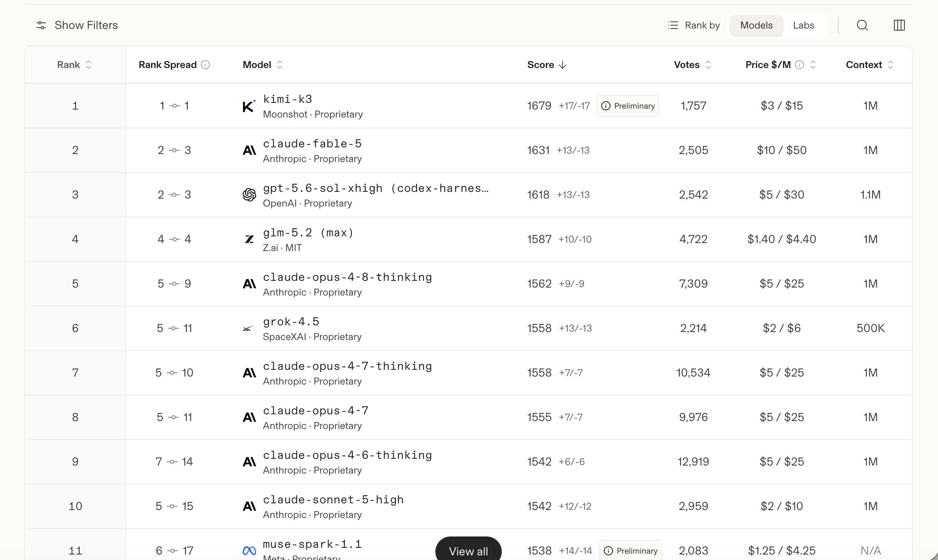Click the Anthropic · Proprietary label under claude-opus-4-7
Image resolution: width=938 pixels, height=560 pixels.
pos(312,426)
